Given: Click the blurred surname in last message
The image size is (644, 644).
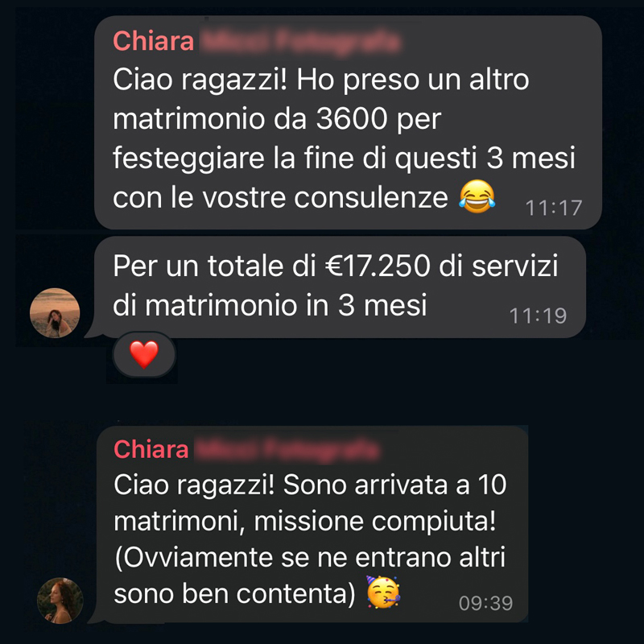Looking at the screenshot, I should (x=287, y=449).
